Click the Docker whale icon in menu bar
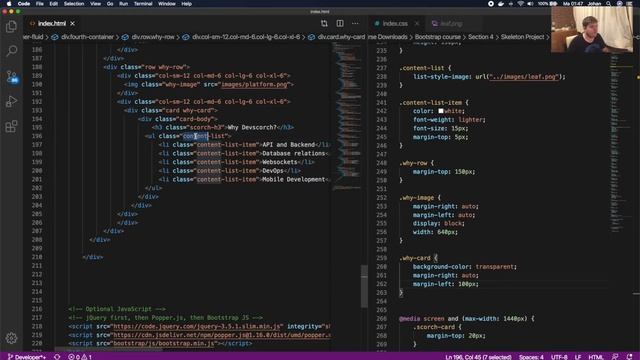 [501, 4]
